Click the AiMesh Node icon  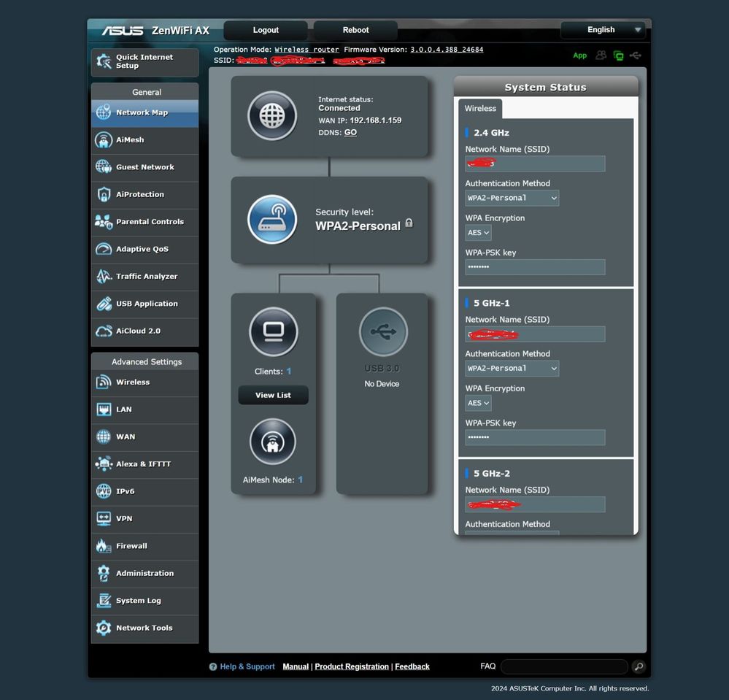pos(273,441)
